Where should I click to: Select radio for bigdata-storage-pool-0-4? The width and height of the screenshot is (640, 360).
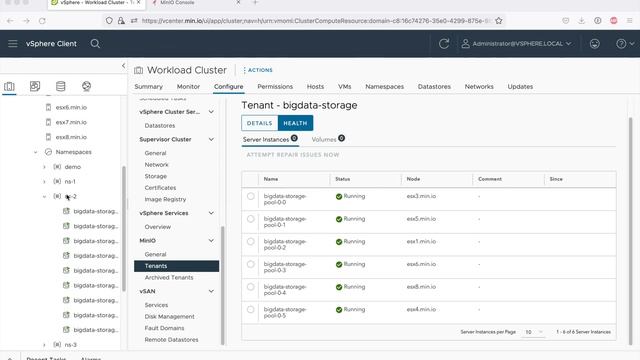(x=251, y=287)
